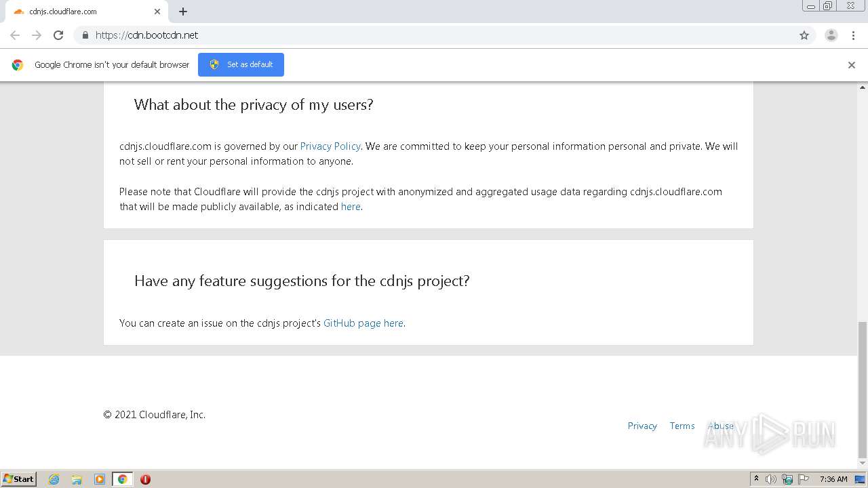Open the footer Privacy link
This screenshot has width=868, height=488.
pyautogui.click(x=642, y=426)
